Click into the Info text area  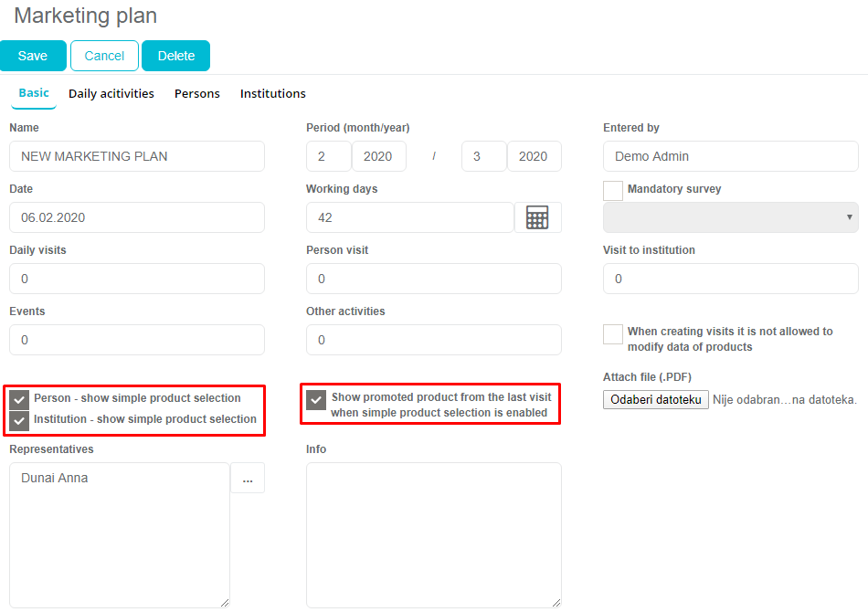433,534
